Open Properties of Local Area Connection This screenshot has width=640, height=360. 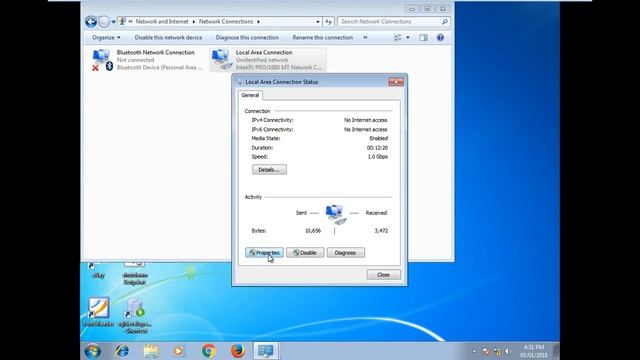[264, 253]
